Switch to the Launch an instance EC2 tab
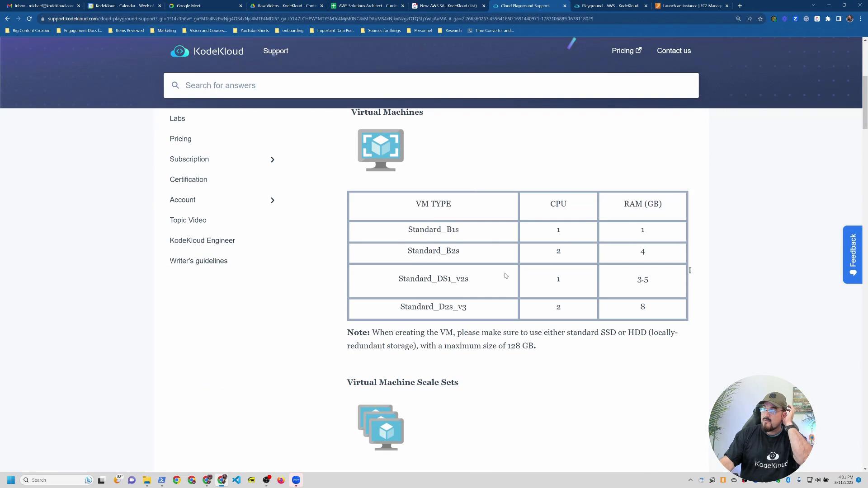The width and height of the screenshot is (868, 488). point(692,6)
